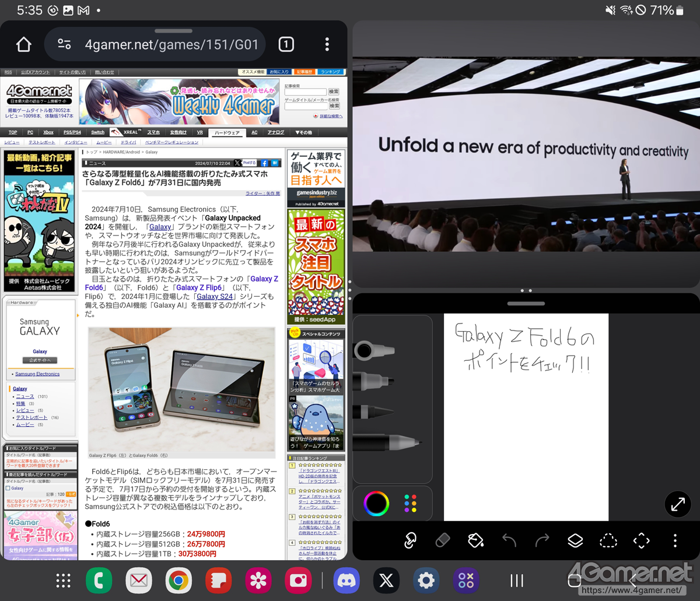Screen dimensions: 700x601
Task: Open the Weekly 4Gamer banner
Action: 180,102
